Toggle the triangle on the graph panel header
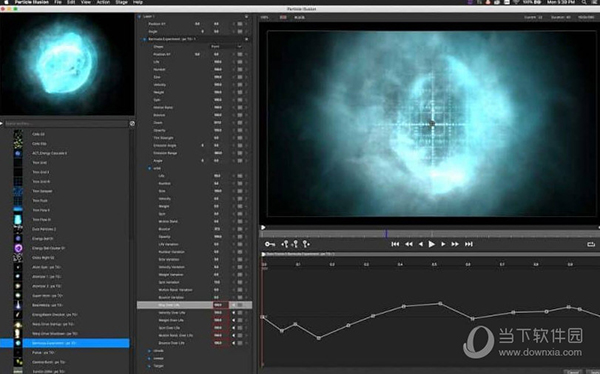600x374 pixels. point(263,254)
